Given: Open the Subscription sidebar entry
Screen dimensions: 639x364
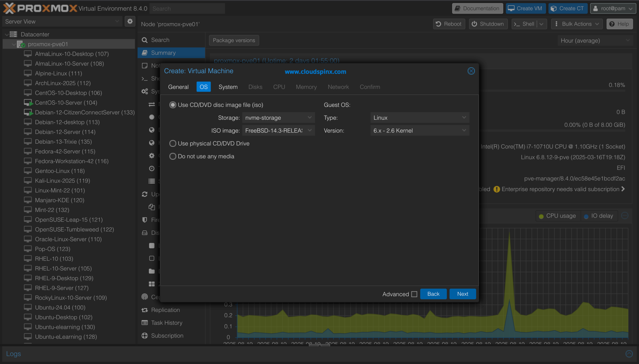Looking at the screenshot, I should pyautogui.click(x=167, y=335).
